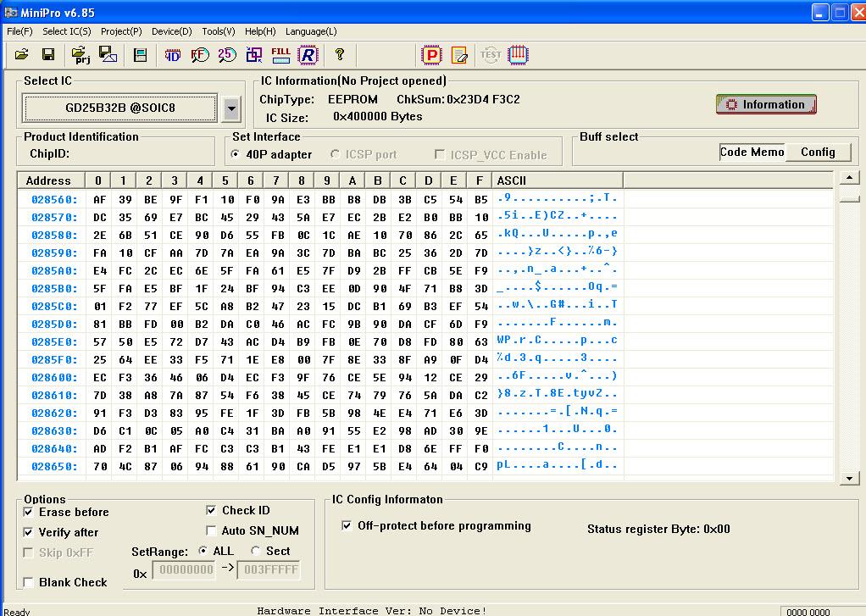Click the erase chip notepad icon

coord(459,55)
